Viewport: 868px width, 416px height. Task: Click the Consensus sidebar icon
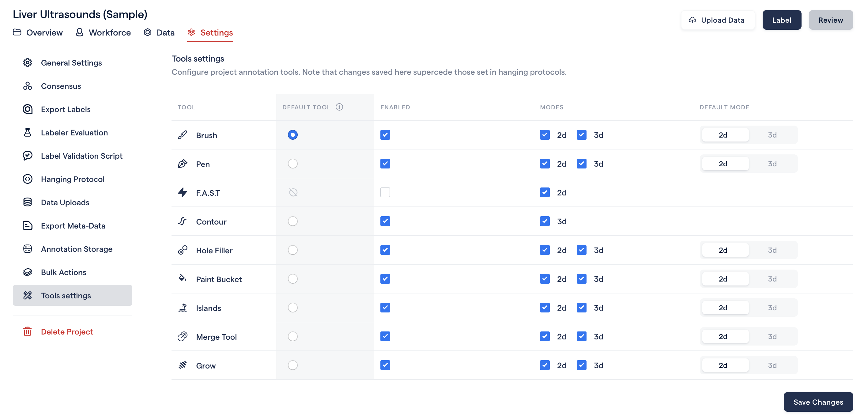pyautogui.click(x=28, y=86)
